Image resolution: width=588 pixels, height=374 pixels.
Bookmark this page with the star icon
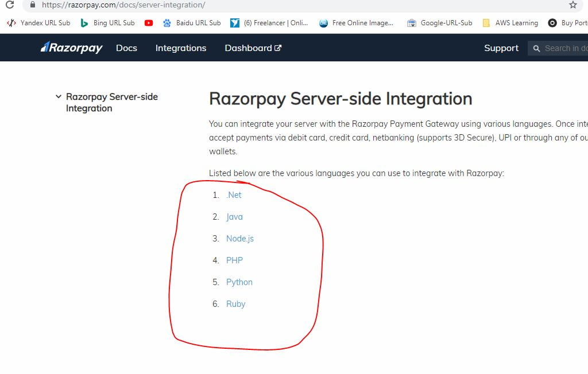pyautogui.click(x=572, y=5)
